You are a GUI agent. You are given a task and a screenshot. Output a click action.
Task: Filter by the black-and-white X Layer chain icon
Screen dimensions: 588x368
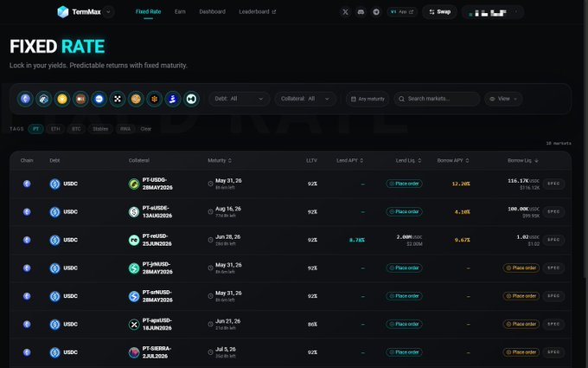(118, 99)
